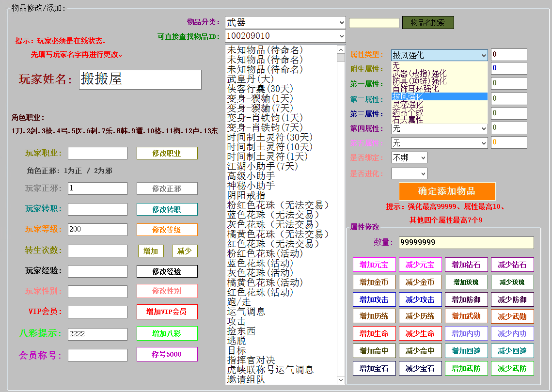Click the 称号5000 button
This screenshot has height=392, width=552.
(167, 354)
